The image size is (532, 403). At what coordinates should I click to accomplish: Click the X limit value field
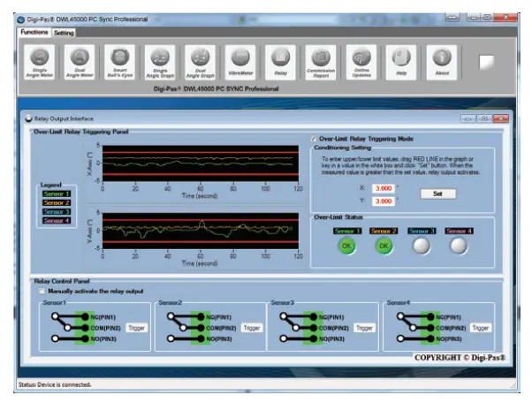click(384, 188)
